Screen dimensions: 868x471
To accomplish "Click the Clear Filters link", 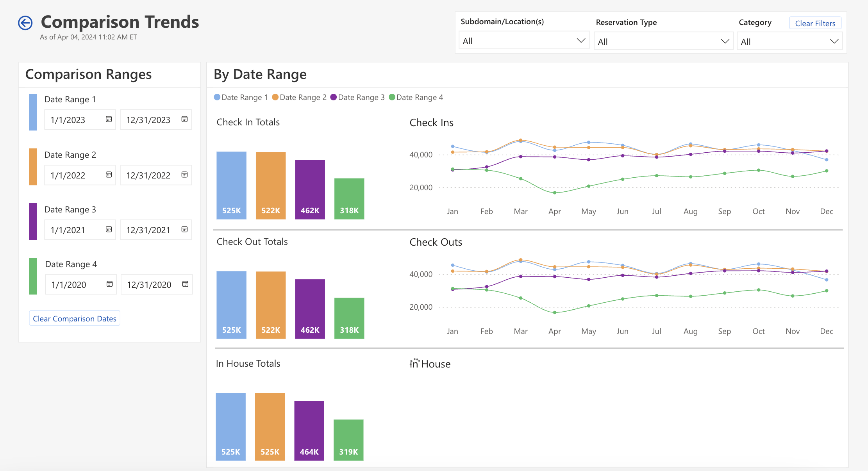I will tap(815, 23).
